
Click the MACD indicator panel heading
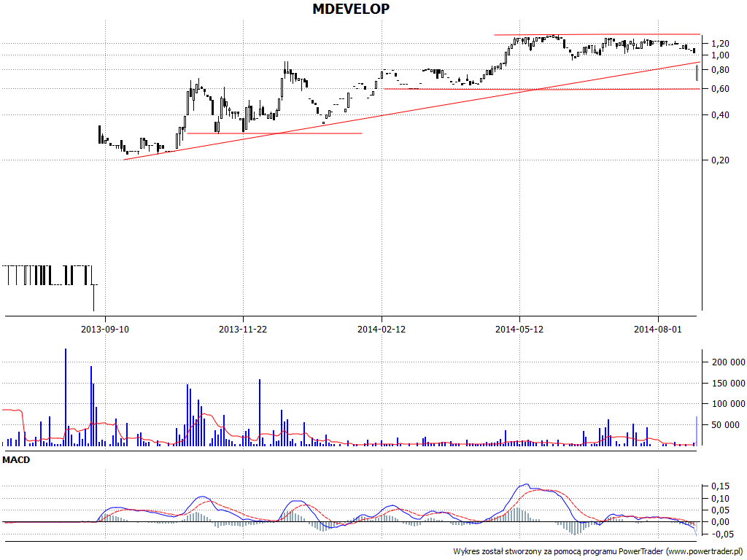tap(15, 460)
